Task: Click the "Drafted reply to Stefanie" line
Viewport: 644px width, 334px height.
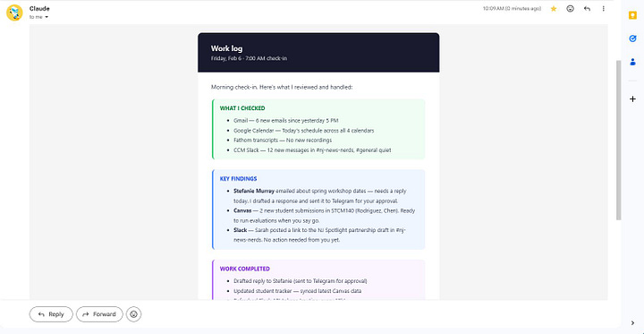Action: [x=301, y=281]
